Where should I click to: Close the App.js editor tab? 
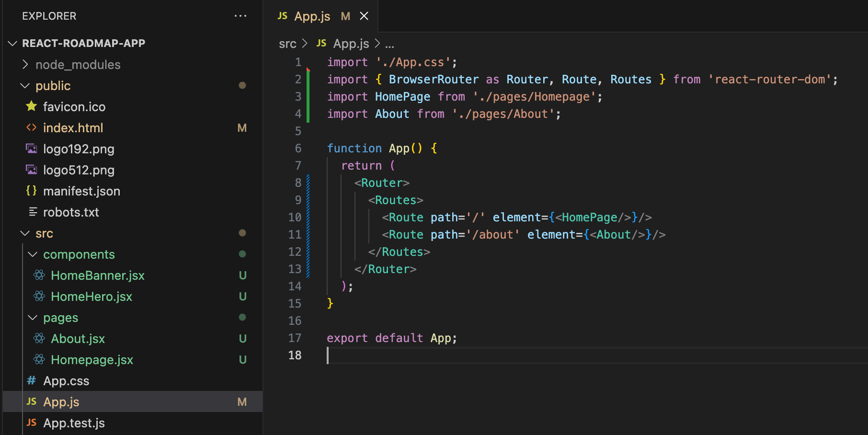pyautogui.click(x=364, y=16)
